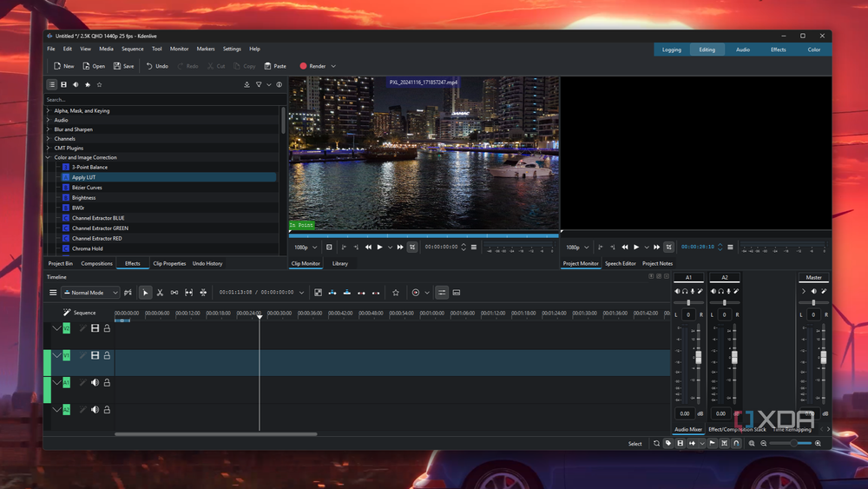Viewport: 868px width, 489px height.
Task: Click the Undo button
Action: pos(157,66)
